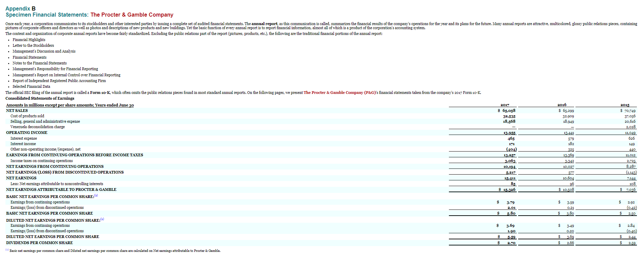Click the 2016 interest income value 182

coord(571,144)
